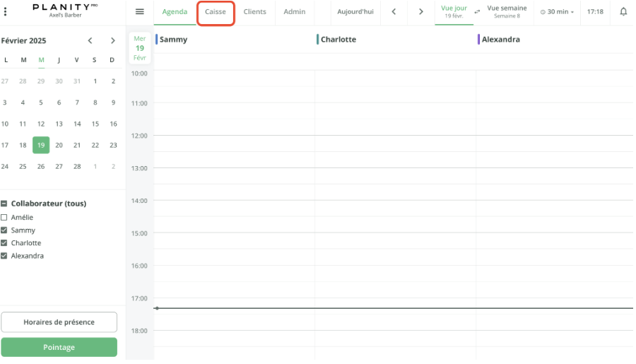Uncheck the Charlotte collaborator
Screen dimensions: 636x364
(4, 243)
